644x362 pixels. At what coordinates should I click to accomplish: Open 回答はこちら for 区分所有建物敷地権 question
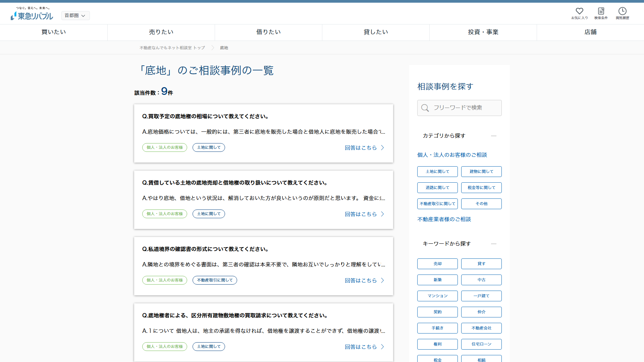(x=364, y=347)
